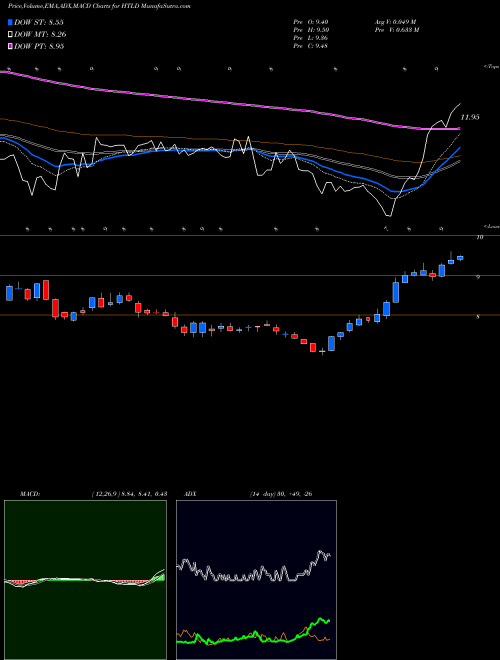Click the magenta DOW PT legend swatch

(11, 46)
